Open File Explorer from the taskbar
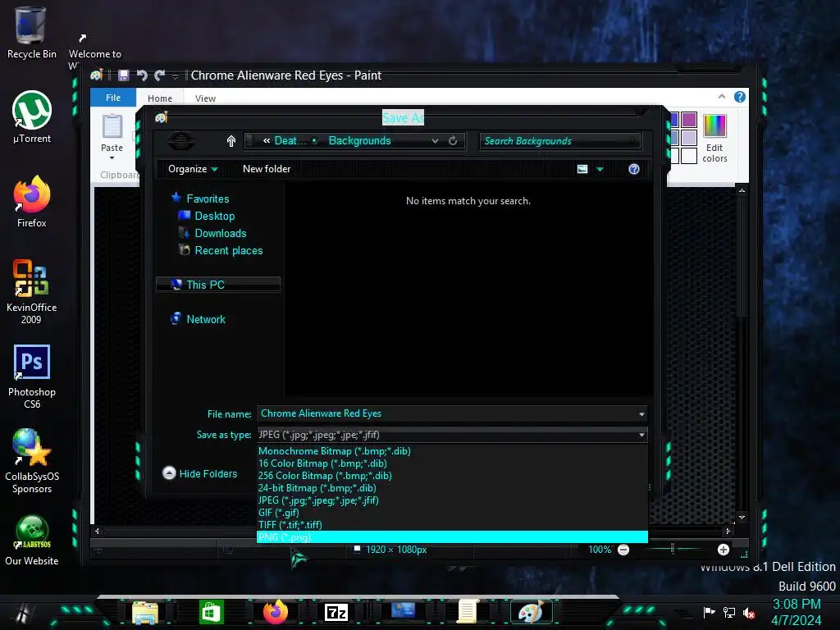Viewport: 840px width, 630px height. tap(144, 613)
